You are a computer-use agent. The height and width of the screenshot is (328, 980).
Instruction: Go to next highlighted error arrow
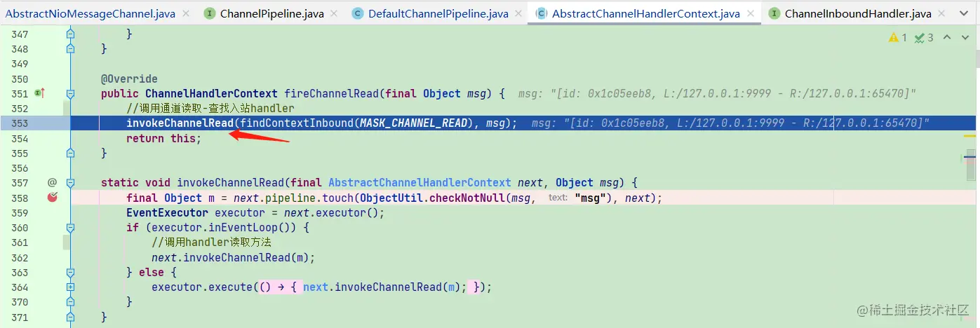tap(965, 38)
